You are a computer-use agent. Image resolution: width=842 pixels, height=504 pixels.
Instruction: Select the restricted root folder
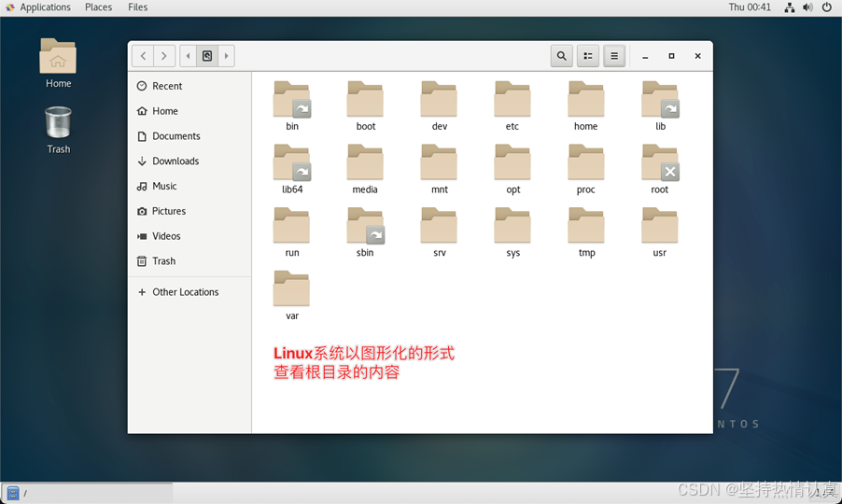(660, 169)
